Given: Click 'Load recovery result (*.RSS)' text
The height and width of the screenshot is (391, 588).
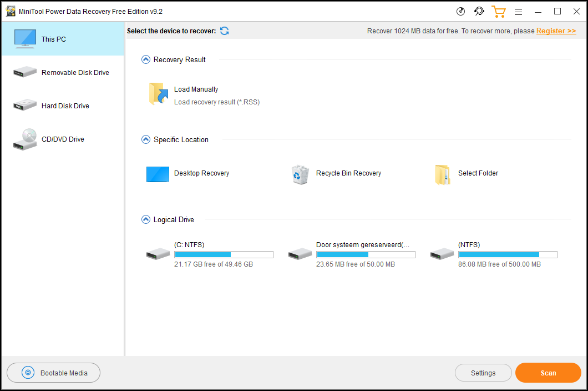Looking at the screenshot, I should click(x=217, y=102).
